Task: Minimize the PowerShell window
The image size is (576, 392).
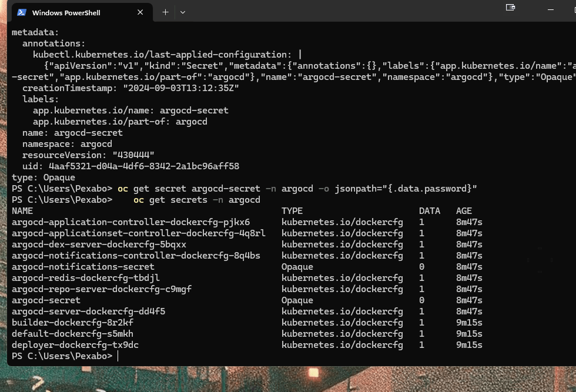Action: [550, 9]
